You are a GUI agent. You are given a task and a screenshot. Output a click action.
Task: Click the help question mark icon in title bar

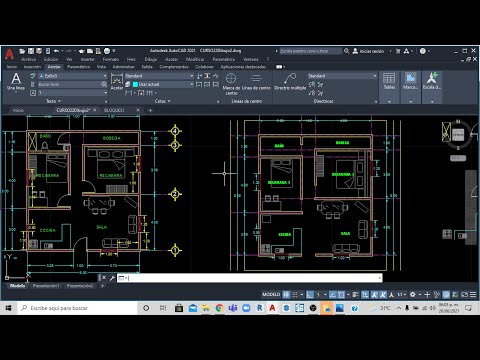tap(423, 51)
